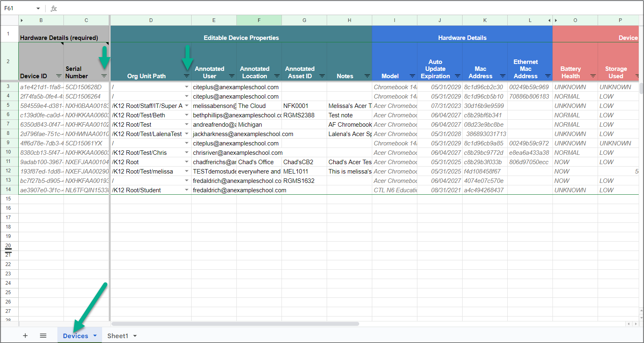Screen dimensions: 644x343
Task: Open filter for Annotated Location column
Action: 277,76
